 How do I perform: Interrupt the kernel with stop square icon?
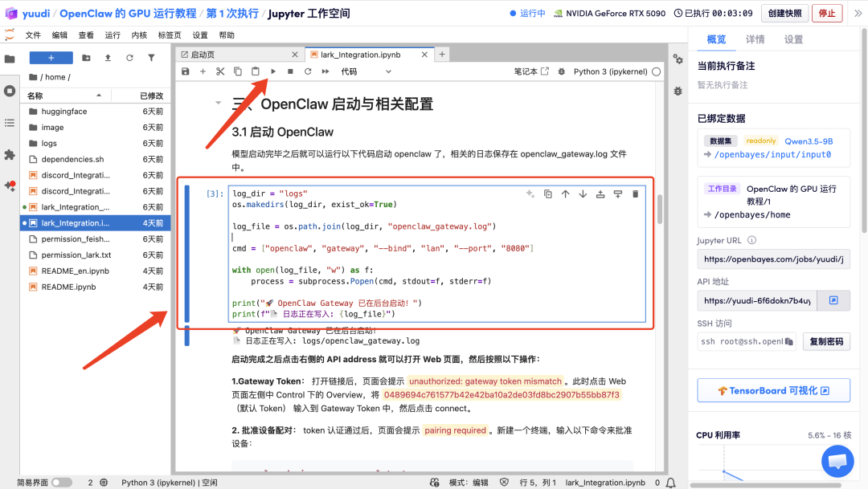290,71
